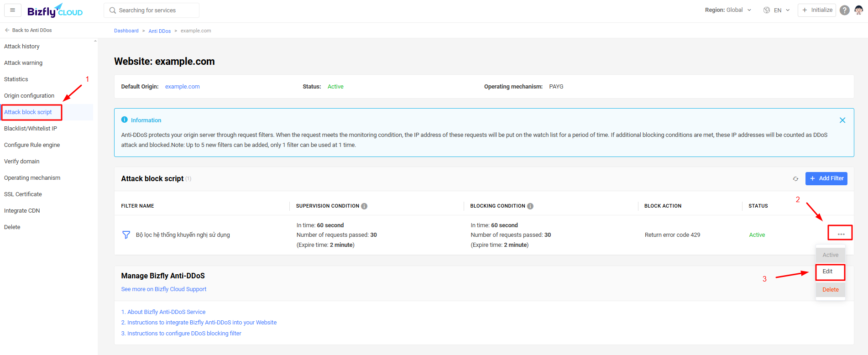
Task: Click the globe language icon
Action: (767, 10)
